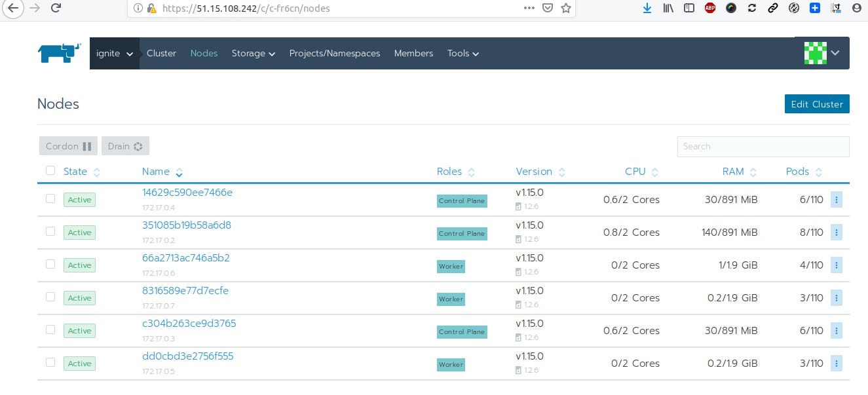
Task: Click Control Plane badge of 351085b19b58a6d8
Action: (x=462, y=234)
